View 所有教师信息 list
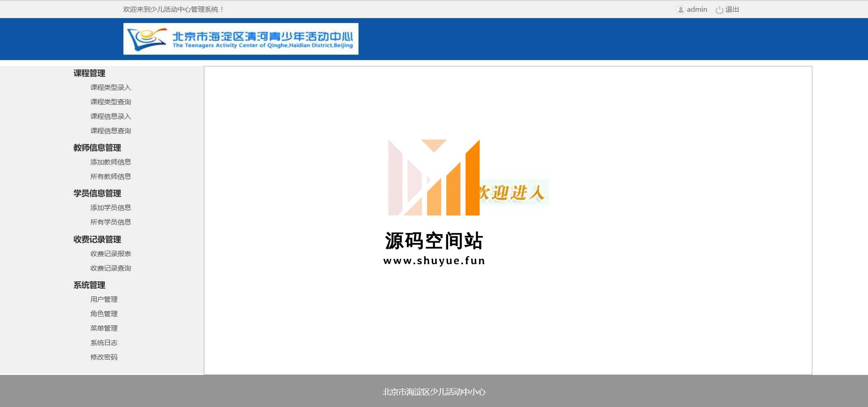Screen dimensions: 868x407 [111, 177]
